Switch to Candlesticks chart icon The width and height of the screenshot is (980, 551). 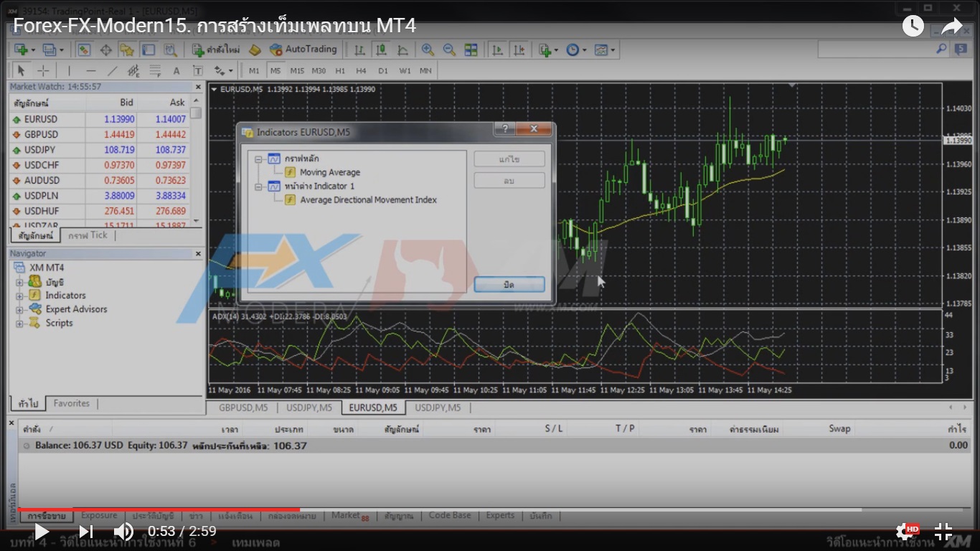tap(381, 50)
